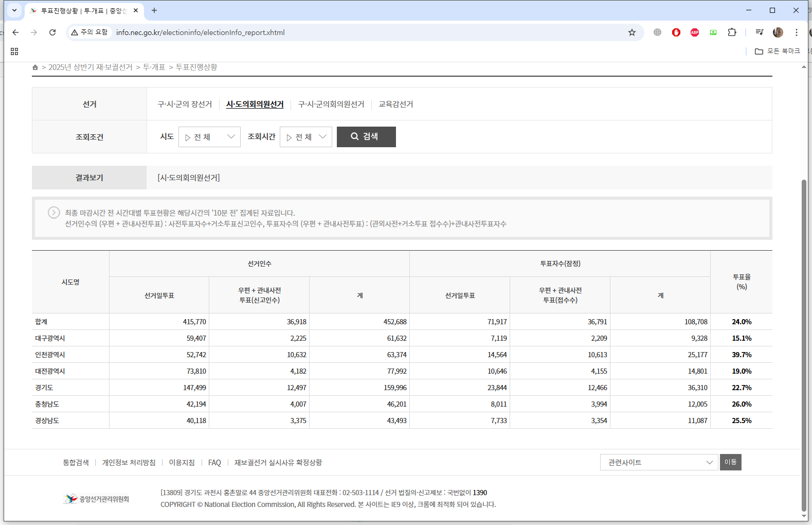Expand the 시도 dropdown
Image resolution: width=812 pixels, height=525 pixels.
tap(209, 137)
